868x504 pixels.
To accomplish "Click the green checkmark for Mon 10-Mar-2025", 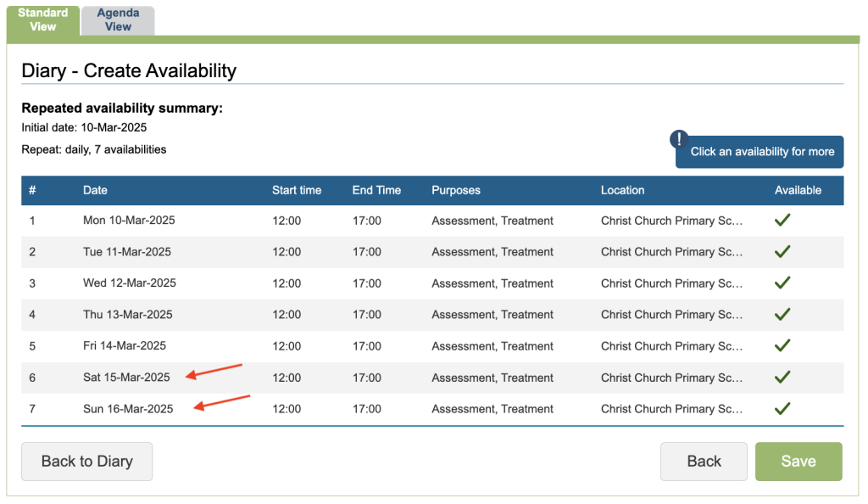I will point(782,221).
